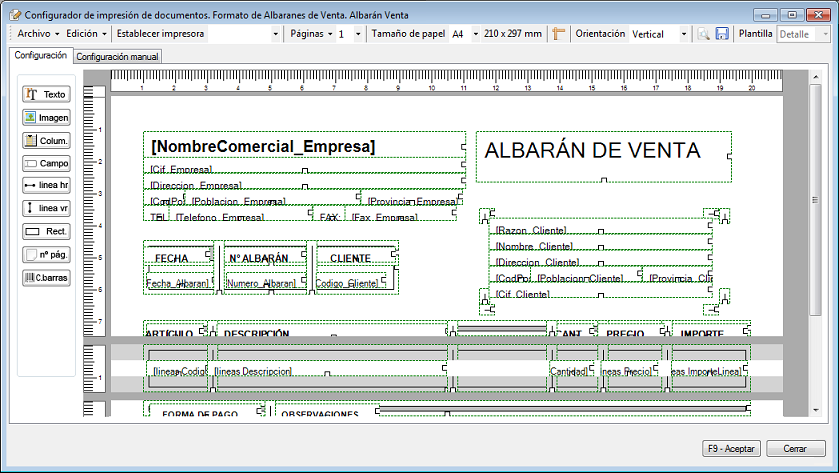Screen dimensions: 839x473
Task: Switch to the Configuración manual tab
Action: point(118,57)
